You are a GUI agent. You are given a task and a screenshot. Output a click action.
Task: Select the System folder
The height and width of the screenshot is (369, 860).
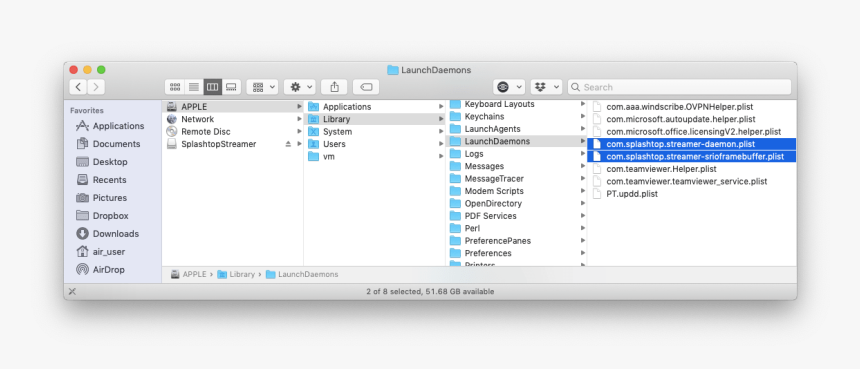point(374,132)
